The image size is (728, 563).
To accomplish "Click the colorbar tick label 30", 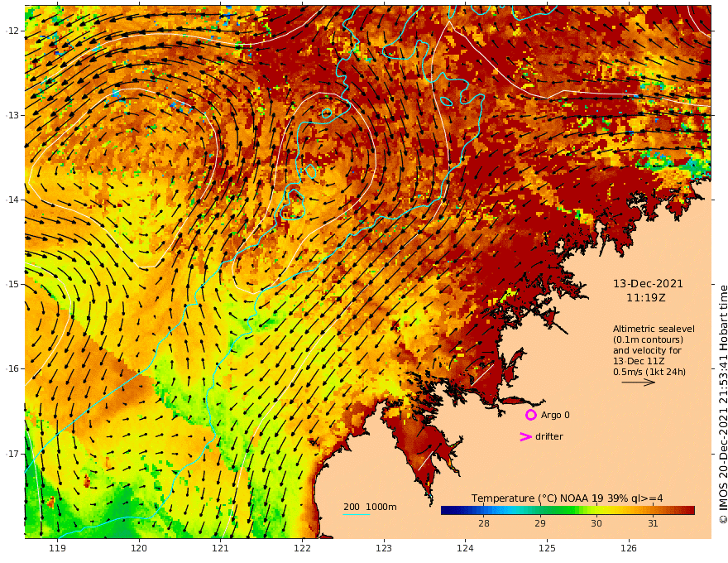I will tap(596, 523).
